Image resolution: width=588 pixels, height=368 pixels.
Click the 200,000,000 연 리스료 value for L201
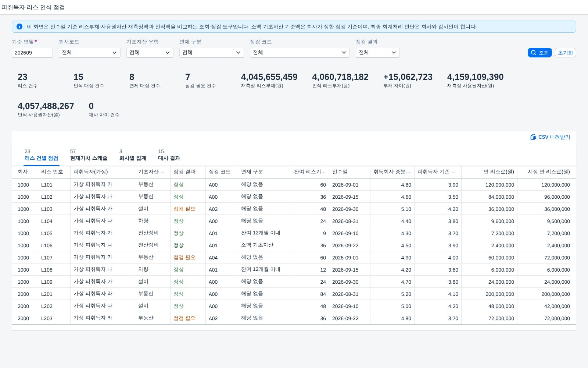(x=500, y=294)
